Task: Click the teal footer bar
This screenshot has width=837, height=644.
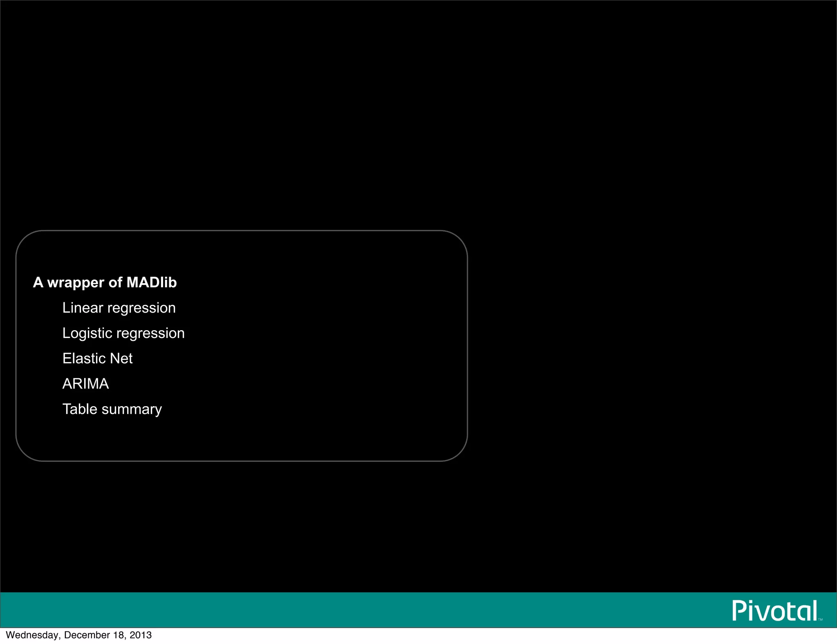Action: click(x=368, y=610)
